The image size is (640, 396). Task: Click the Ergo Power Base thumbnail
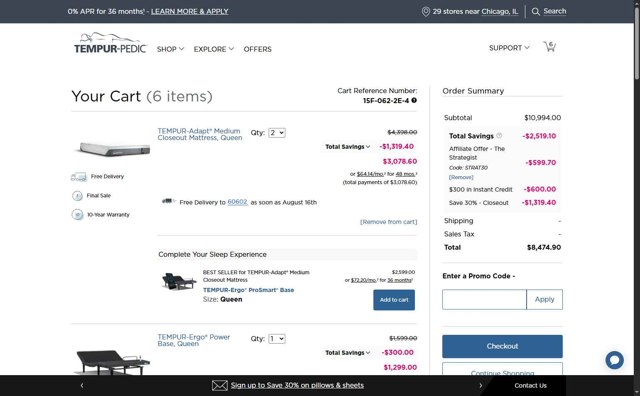click(x=113, y=362)
